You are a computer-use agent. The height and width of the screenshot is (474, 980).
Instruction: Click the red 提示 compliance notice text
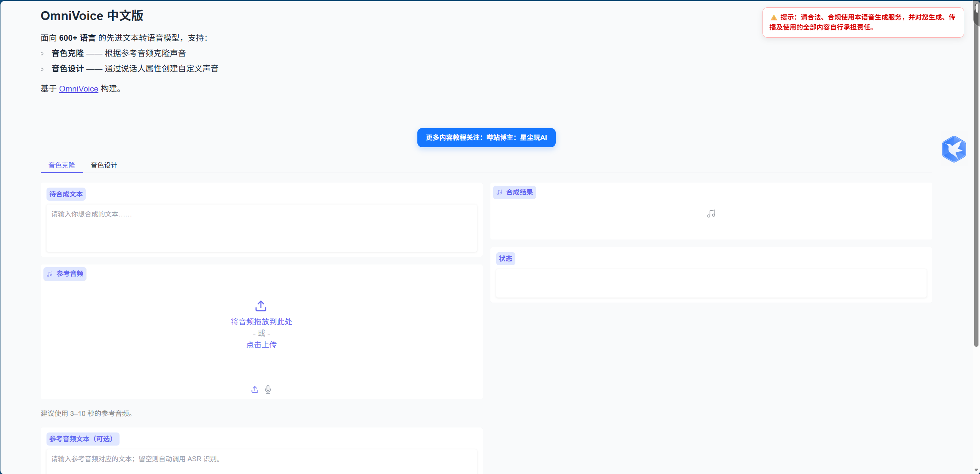pyautogui.click(x=862, y=22)
